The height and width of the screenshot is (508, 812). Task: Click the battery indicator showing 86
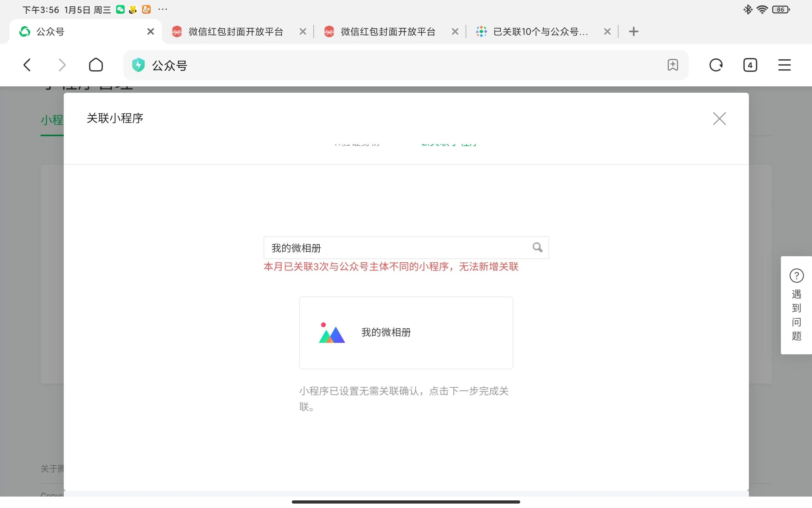pos(781,10)
